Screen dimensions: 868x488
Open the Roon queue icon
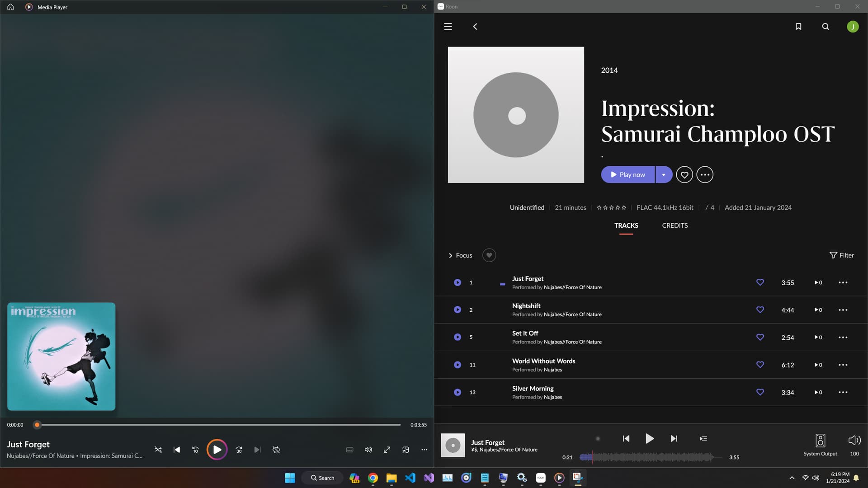point(703,439)
